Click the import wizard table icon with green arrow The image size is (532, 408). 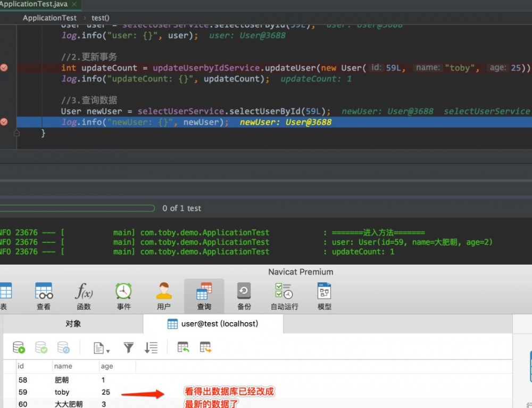183,347
